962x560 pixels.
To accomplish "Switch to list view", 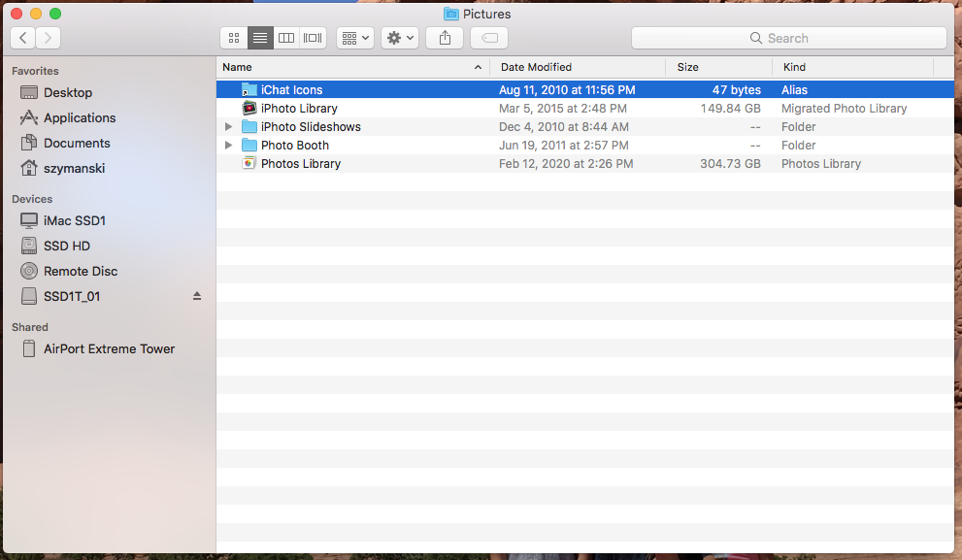I will pyautogui.click(x=260, y=38).
